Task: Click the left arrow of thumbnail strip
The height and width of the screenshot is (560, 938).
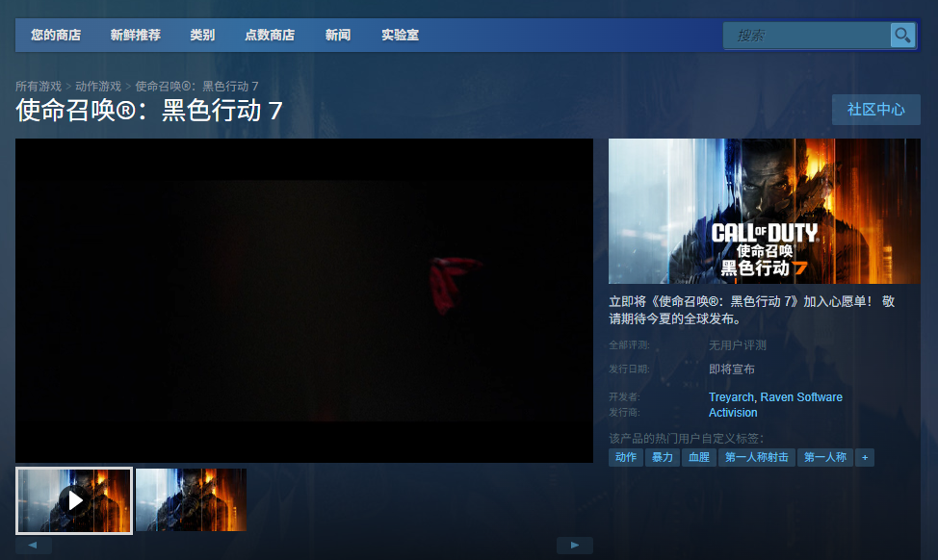Action: 34,545
